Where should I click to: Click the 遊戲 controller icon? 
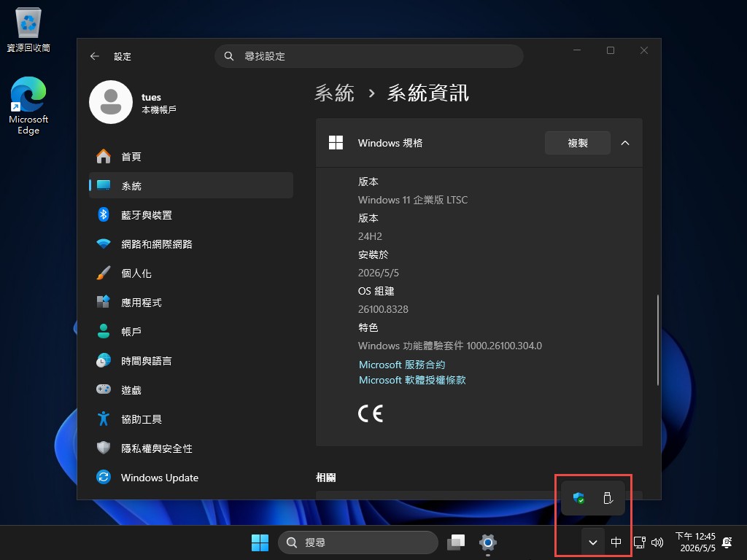pos(104,389)
